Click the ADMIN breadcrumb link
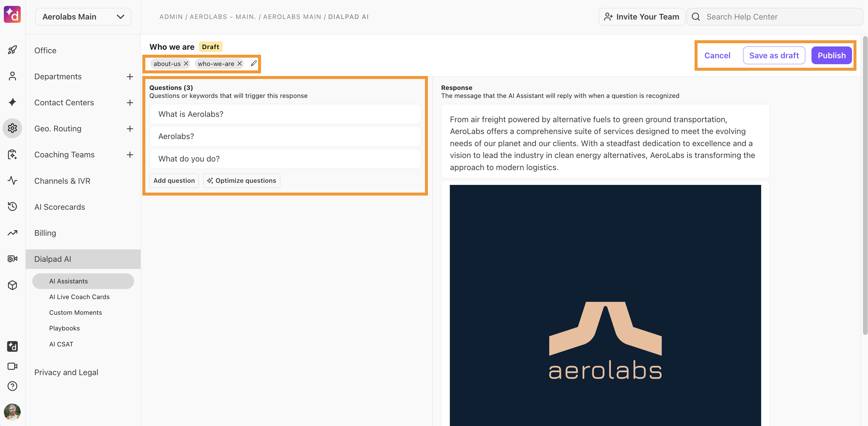Viewport: 868px width, 426px height. click(171, 17)
